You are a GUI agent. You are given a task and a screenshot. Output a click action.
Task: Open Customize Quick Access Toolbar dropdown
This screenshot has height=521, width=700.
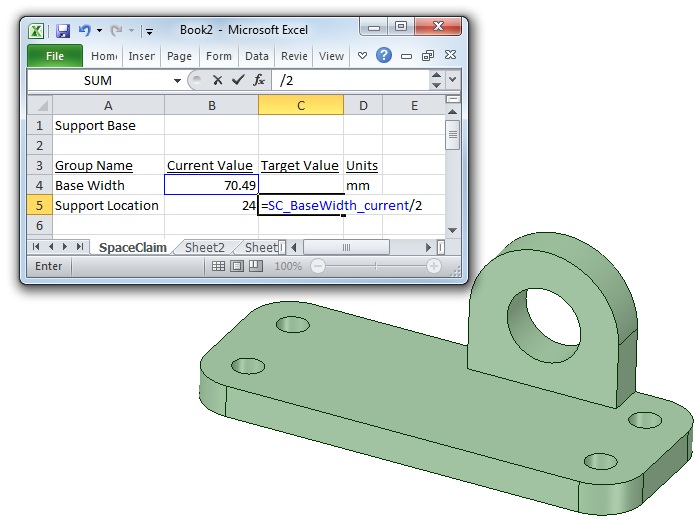150,31
